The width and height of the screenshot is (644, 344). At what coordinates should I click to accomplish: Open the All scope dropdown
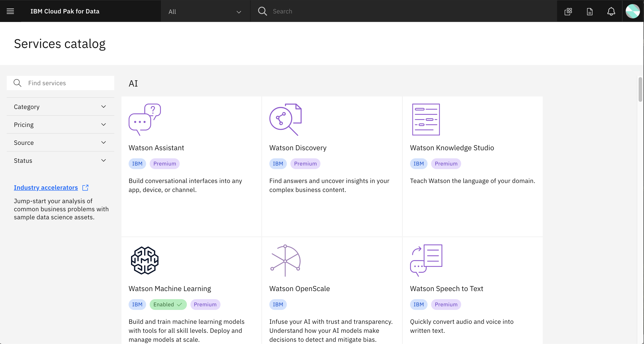point(205,11)
